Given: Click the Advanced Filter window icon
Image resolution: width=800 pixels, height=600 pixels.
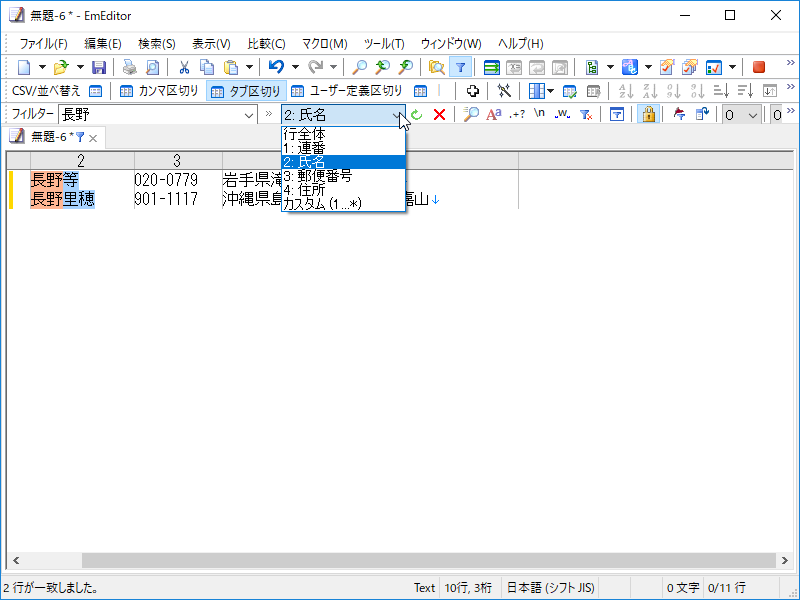Looking at the screenshot, I should [617, 114].
